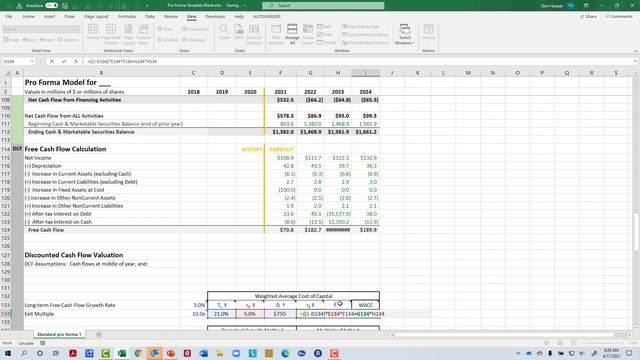Open the Freeze Panes dropdown

pyautogui.click(x=308, y=34)
